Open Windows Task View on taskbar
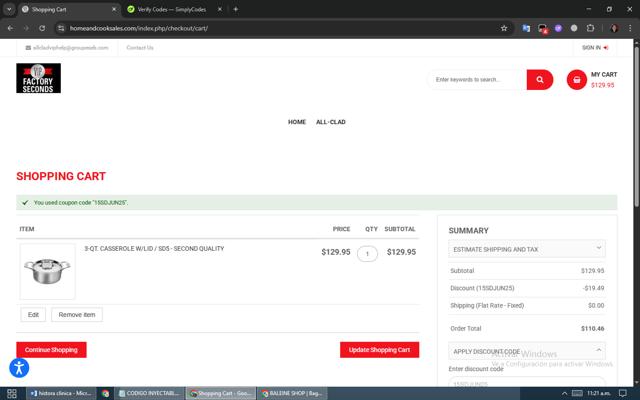The height and width of the screenshot is (400, 640). [12, 393]
